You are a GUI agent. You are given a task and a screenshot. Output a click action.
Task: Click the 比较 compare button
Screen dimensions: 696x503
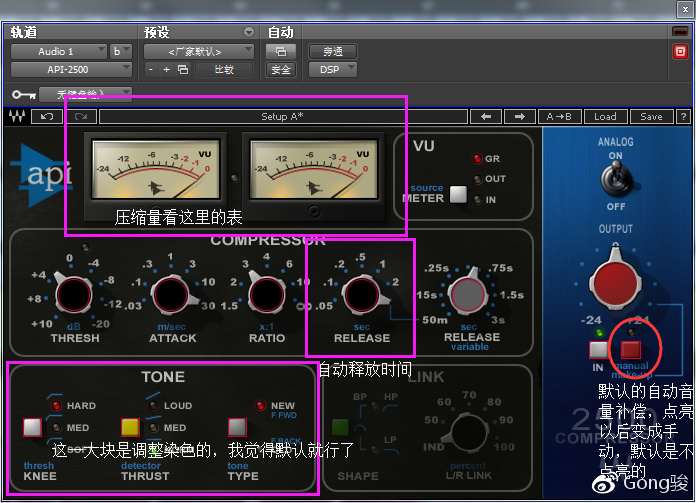pos(224,70)
